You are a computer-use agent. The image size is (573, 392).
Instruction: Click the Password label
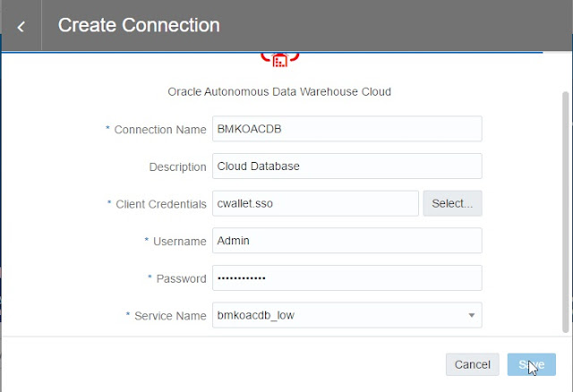(x=181, y=279)
